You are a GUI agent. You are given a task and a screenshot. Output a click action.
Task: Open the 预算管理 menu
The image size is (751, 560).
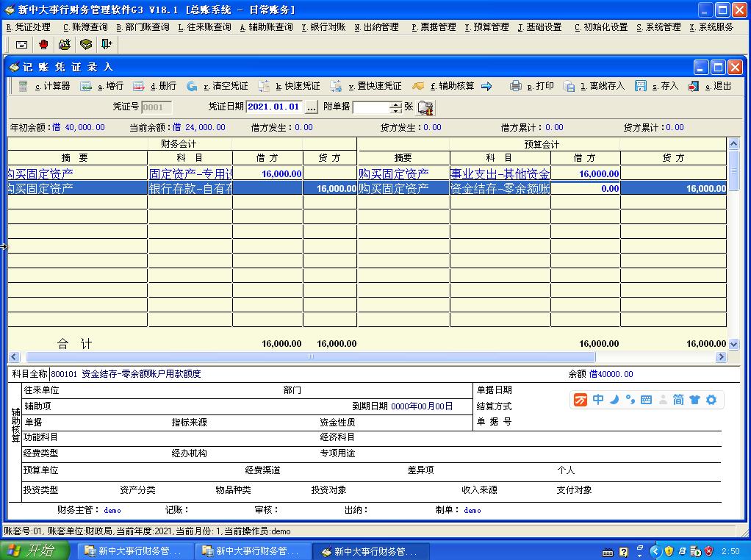tap(486, 27)
